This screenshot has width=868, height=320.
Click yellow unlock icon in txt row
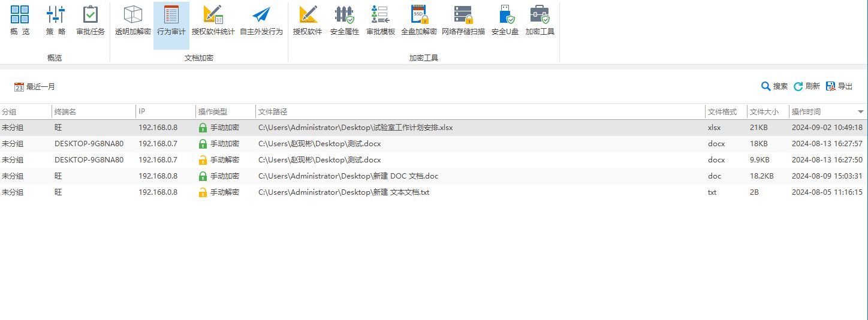pos(203,192)
